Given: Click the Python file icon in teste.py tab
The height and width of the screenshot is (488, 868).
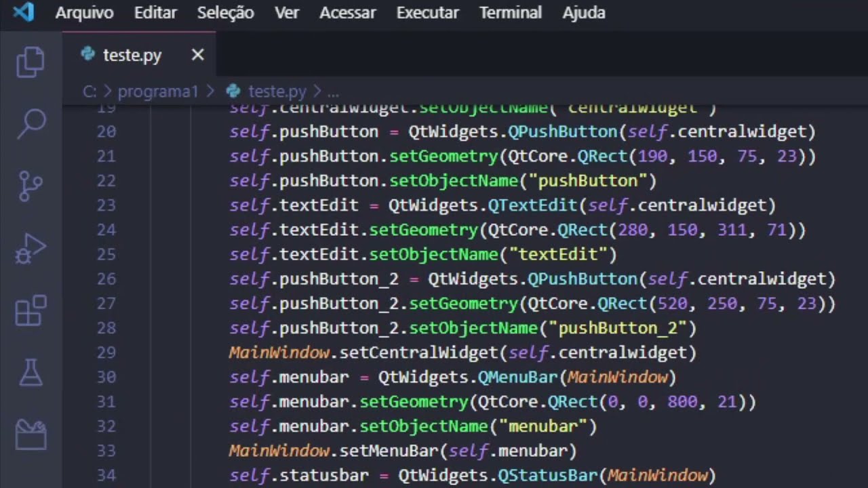Looking at the screenshot, I should pos(87,54).
